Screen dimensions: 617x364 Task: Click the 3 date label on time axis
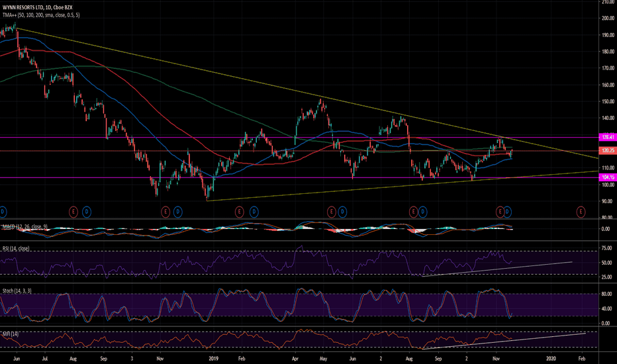pyautogui.click(x=132, y=359)
